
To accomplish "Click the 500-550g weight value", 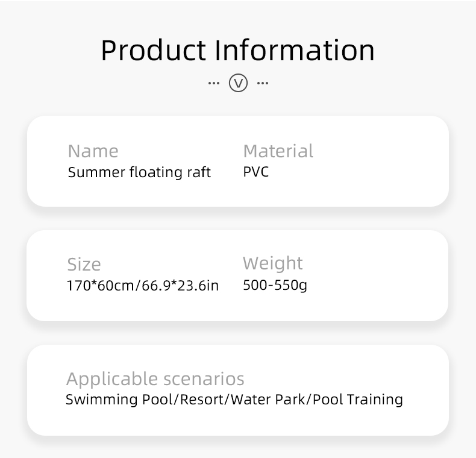I will [x=275, y=284].
